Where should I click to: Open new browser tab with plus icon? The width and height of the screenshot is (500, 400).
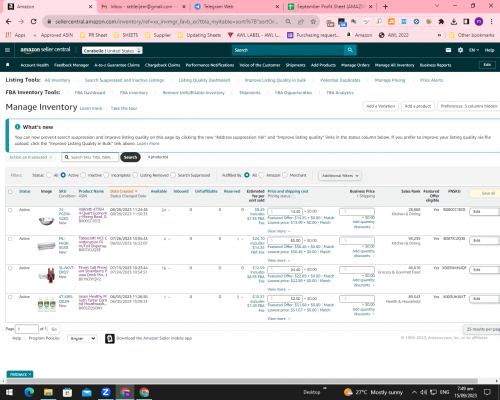(x=385, y=6)
